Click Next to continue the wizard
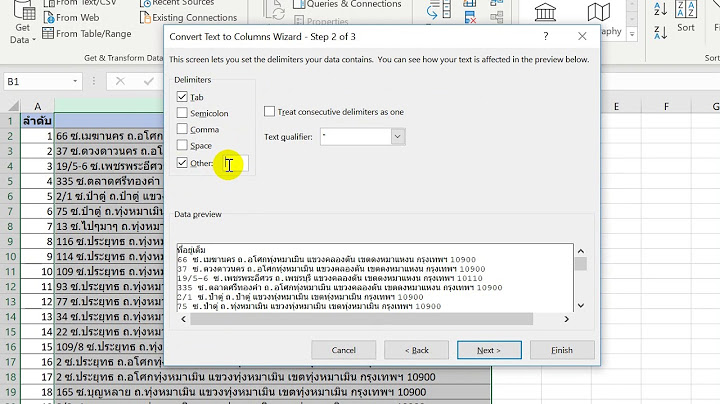720x404 pixels. tap(489, 350)
